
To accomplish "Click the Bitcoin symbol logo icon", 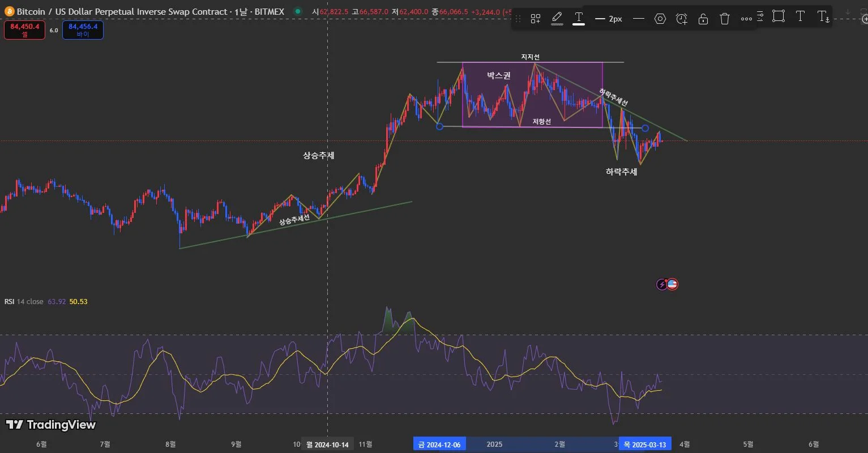I will [9, 12].
